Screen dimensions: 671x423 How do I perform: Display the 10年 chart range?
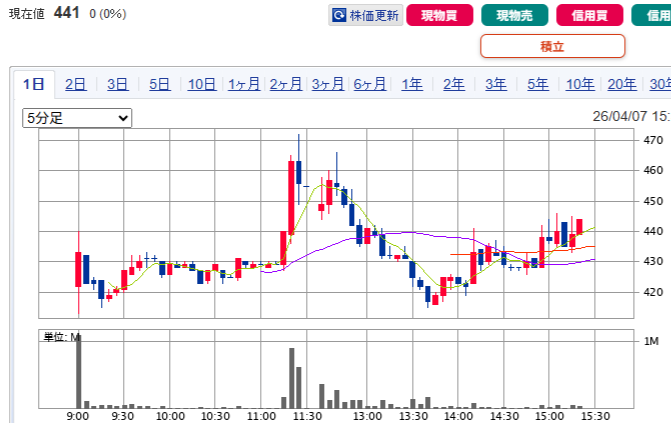[x=580, y=84]
